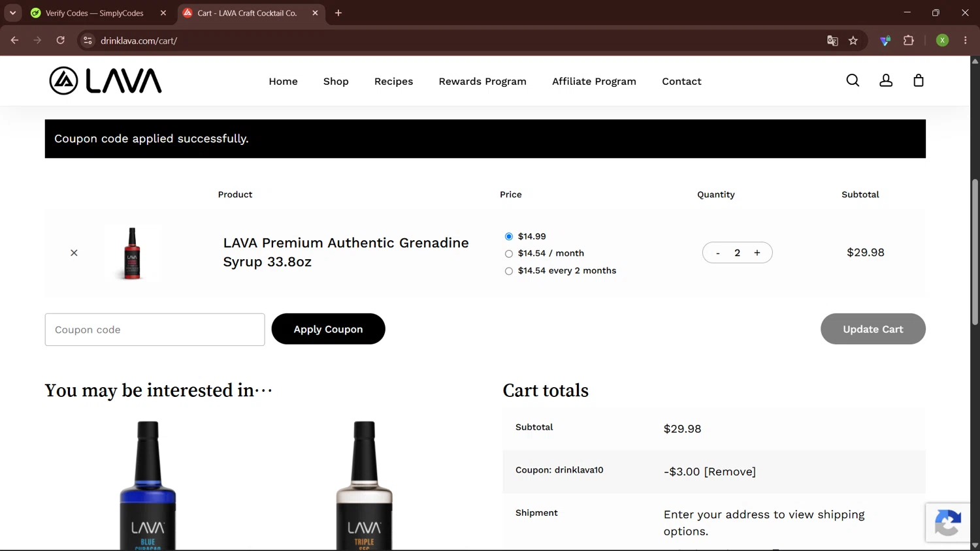Bookmark this page with the star icon
Viewport: 980px width, 551px height.
pos(853,40)
